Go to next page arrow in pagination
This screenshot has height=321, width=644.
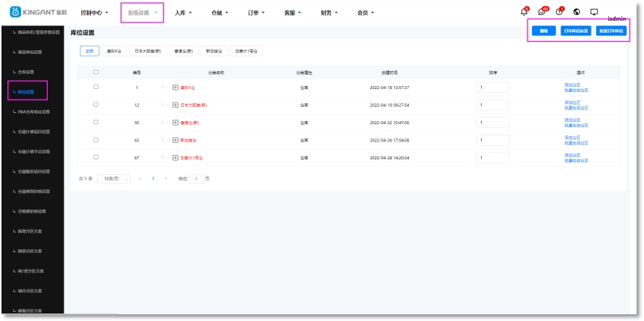pyautogui.click(x=165, y=179)
